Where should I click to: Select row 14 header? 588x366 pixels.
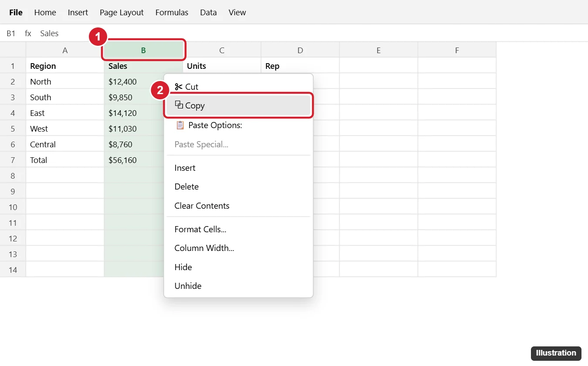[x=13, y=270]
